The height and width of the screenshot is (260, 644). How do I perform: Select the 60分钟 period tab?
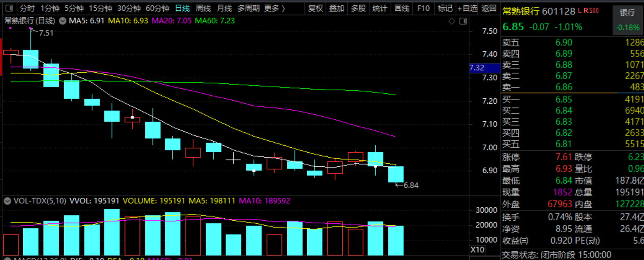coord(157,8)
